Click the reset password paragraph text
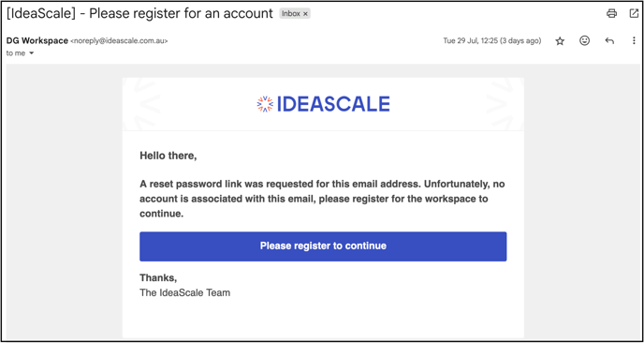 pos(322,199)
